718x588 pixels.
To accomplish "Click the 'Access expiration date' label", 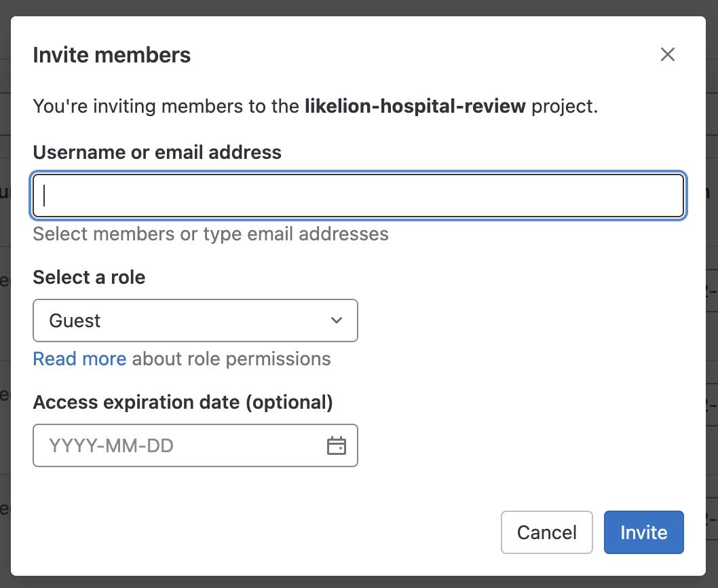I will point(136,403).
